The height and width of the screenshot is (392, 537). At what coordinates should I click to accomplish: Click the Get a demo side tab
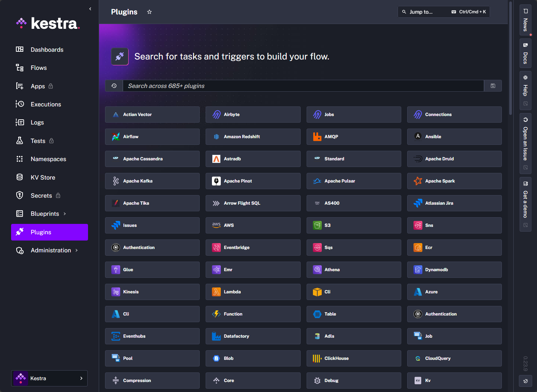click(x=526, y=204)
